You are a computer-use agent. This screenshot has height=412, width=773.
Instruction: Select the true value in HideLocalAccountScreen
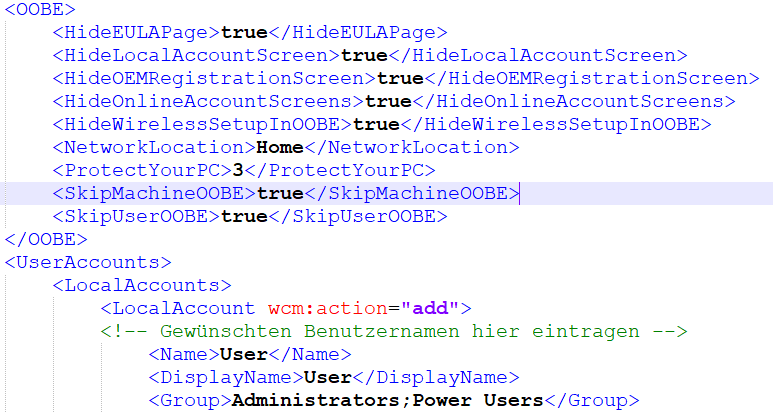click(365, 55)
